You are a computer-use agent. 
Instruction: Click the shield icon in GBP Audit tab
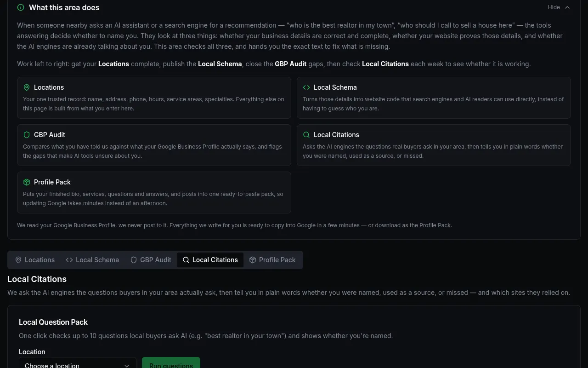[x=134, y=260]
